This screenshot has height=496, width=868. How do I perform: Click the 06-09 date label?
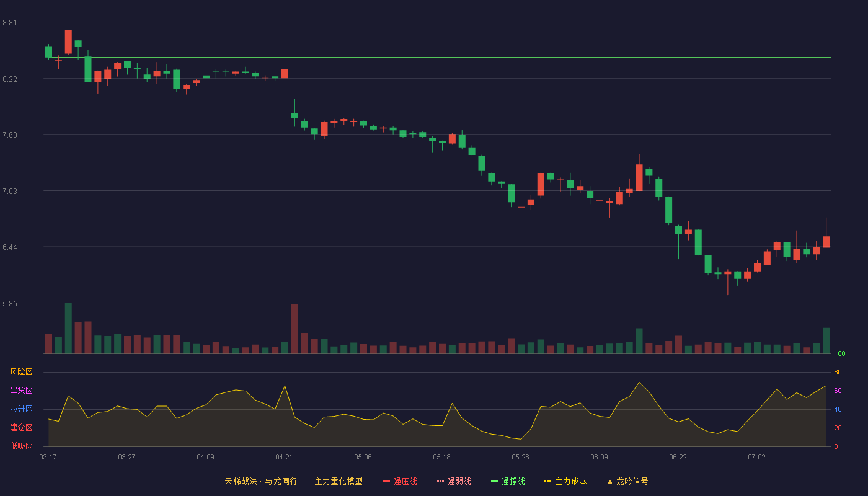point(599,457)
